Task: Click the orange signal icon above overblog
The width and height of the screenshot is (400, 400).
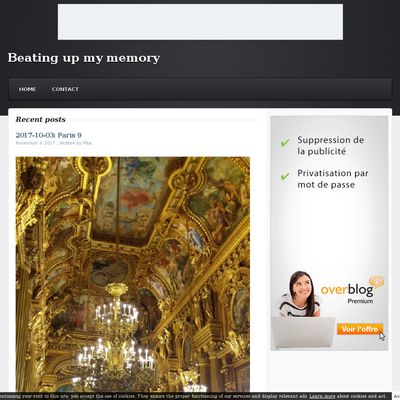Action: [x=377, y=282]
